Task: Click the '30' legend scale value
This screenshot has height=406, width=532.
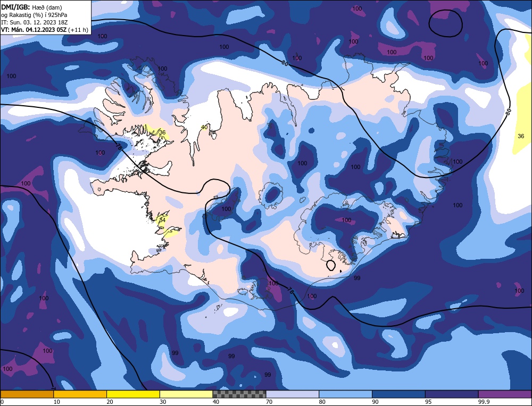Action: pos(163,402)
